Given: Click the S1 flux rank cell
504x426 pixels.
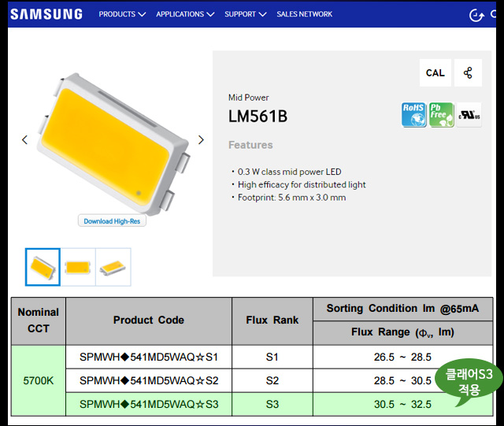Looking at the screenshot, I should (272, 357).
